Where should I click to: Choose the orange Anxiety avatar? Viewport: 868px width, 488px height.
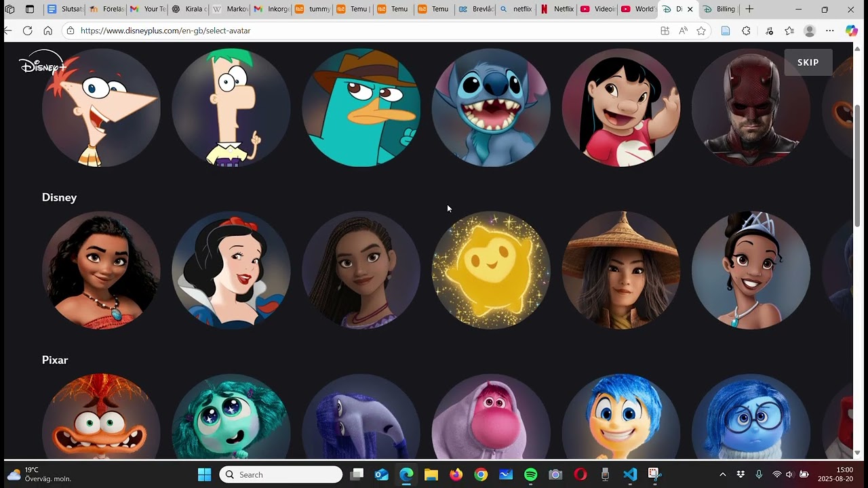click(101, 416)
